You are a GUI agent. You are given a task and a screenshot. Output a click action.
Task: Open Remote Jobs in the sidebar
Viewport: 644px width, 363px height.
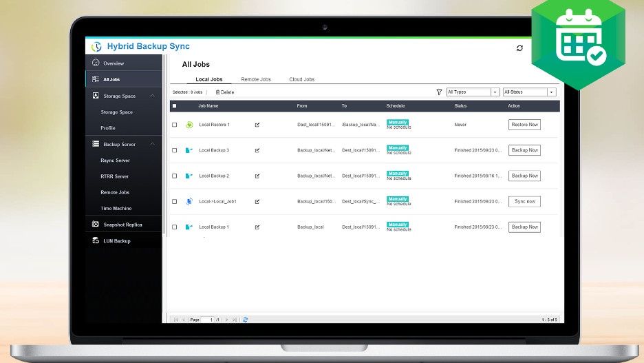tap(115, 192)
